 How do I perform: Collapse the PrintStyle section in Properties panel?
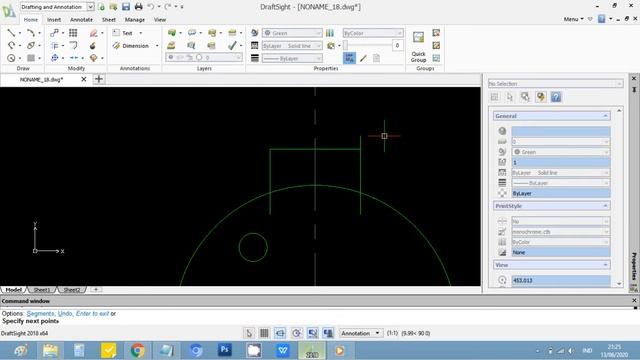pyautogui.click(x=605, y=206)
